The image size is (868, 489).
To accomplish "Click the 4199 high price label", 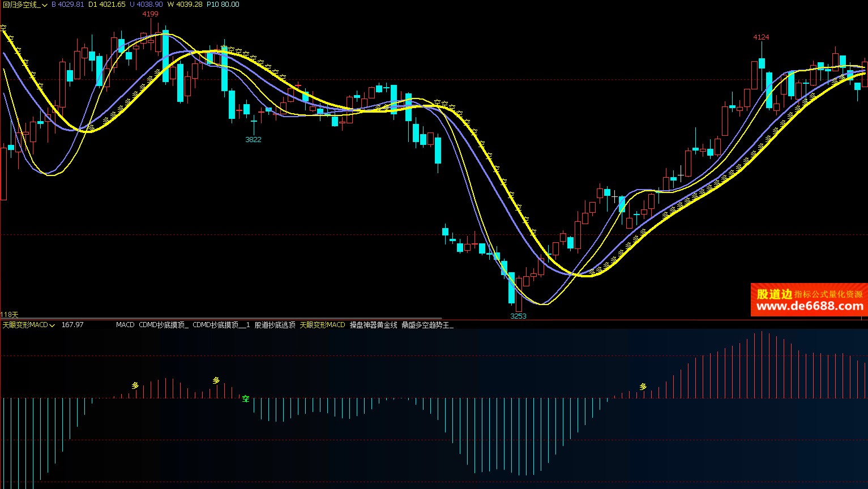I will point(150,14).
